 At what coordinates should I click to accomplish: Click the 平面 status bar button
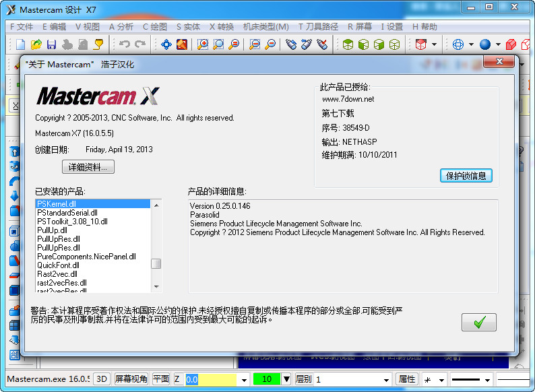[x=161, y=379]
